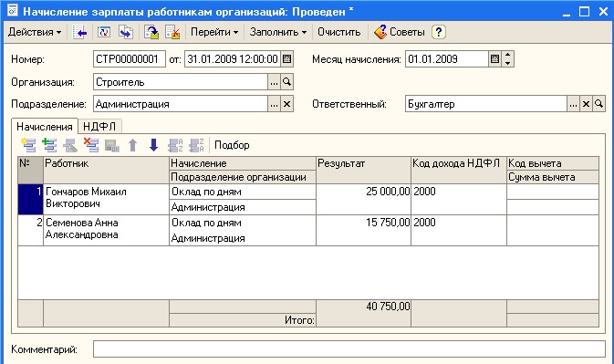Viewport: 614px width, 364px height.
Task: Click the Организация field Строитель
Action: pos(181,82)
